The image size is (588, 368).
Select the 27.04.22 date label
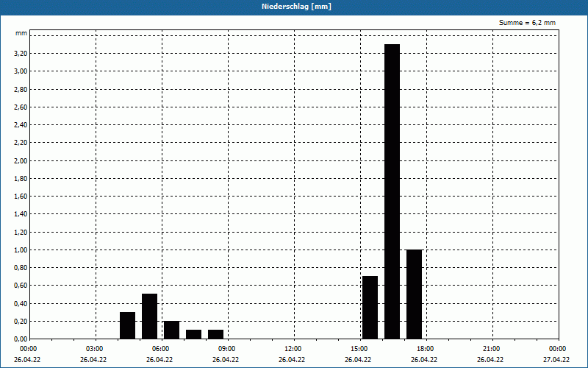(x=556, y=360)
